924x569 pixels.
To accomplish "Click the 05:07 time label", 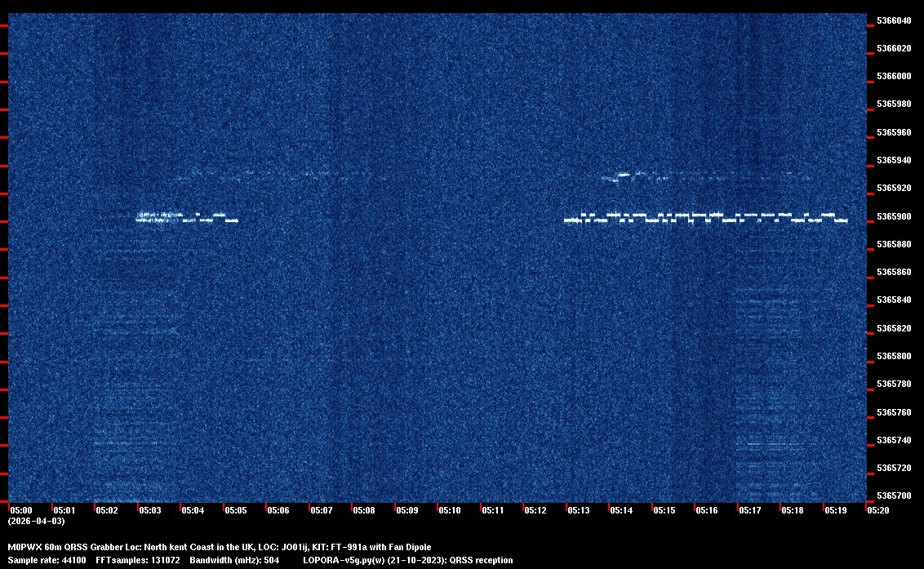I will (x=321, y=510).
